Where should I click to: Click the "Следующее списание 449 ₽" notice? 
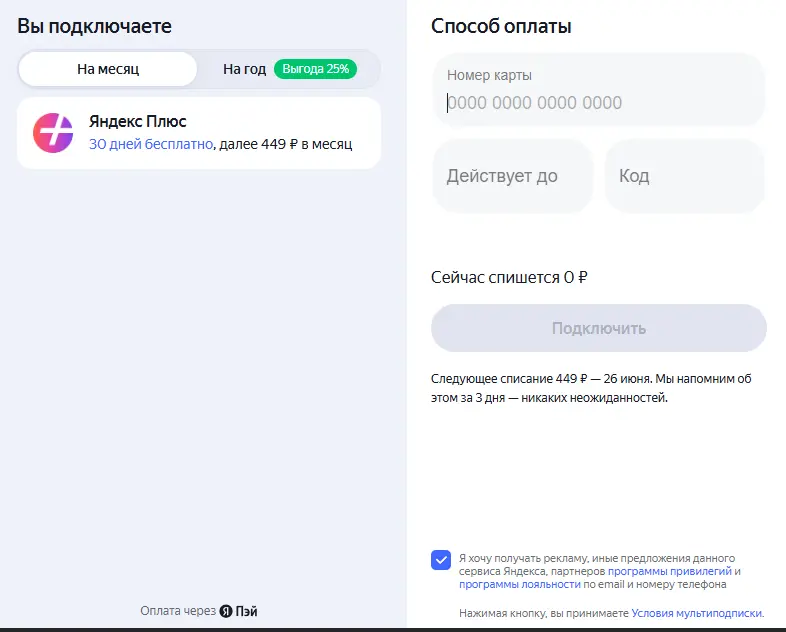tap(591, 388)
